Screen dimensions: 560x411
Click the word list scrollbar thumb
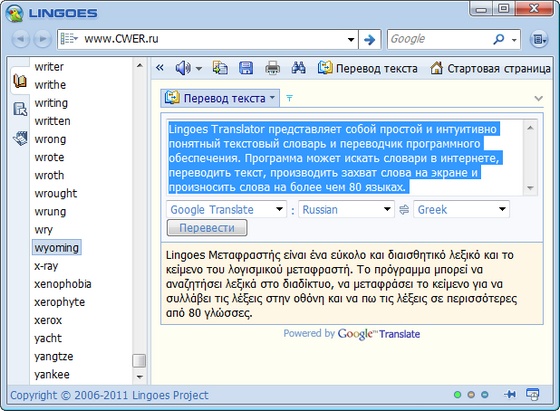[x=139, y=361]
